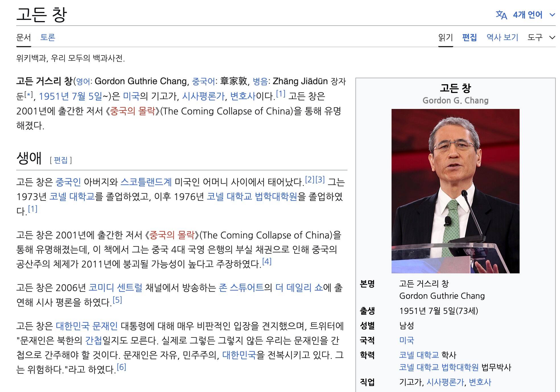Click 미국 link in infobox 국적 row
This screenshot has width=560, height=392.
[x=407, y=340]
